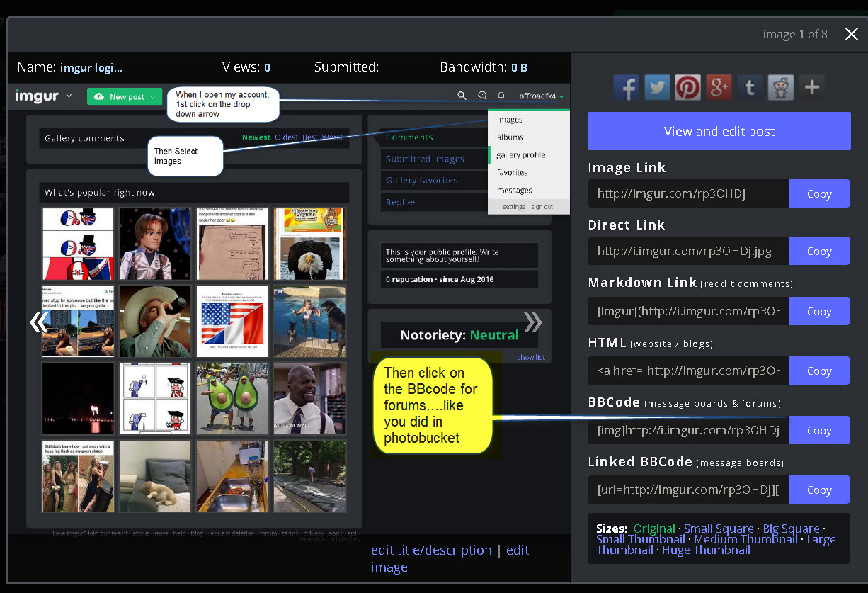868x593 pixels.
Task: Open more sharing options plus icon
Action: 812,88
